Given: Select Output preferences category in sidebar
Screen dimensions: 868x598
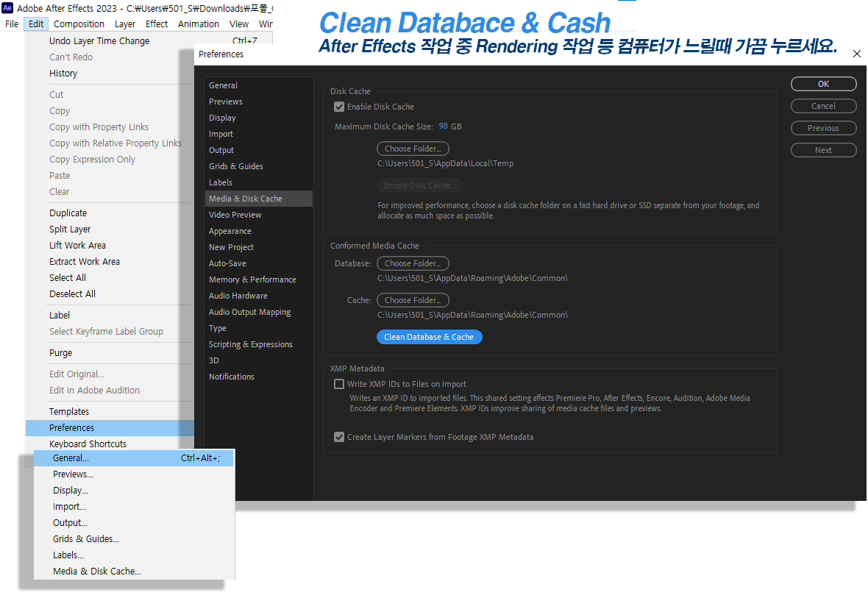Looking at the screenshot, I should pyautogui.click(x=258, y=150).
